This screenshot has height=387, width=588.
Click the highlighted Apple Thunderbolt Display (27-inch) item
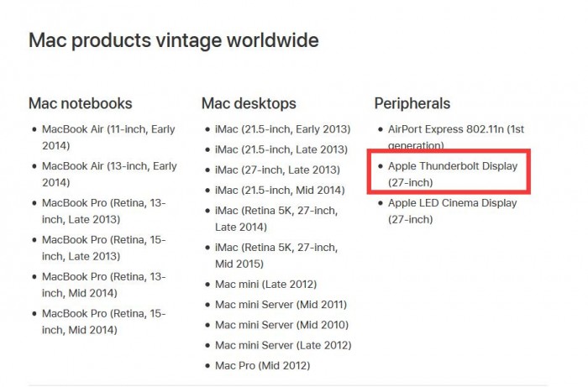pos(452,174)
